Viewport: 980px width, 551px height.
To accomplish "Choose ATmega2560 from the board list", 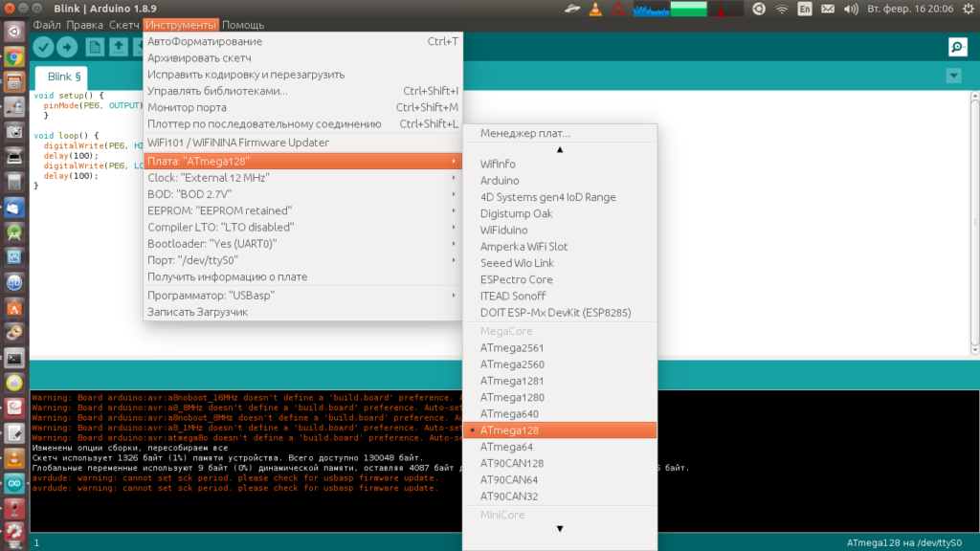I will click(512, 364).
